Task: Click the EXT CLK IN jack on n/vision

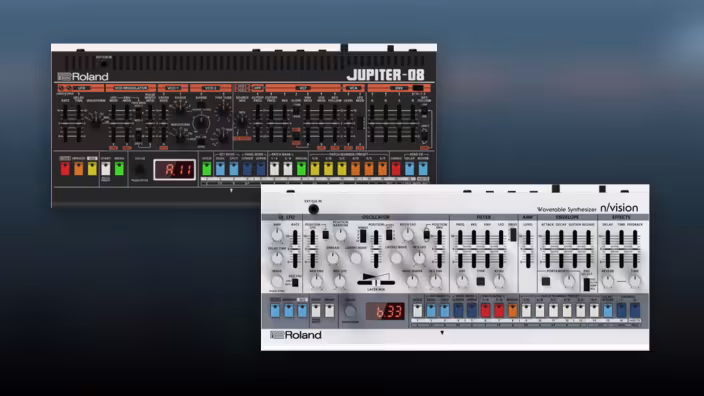Action: [313, 209]
